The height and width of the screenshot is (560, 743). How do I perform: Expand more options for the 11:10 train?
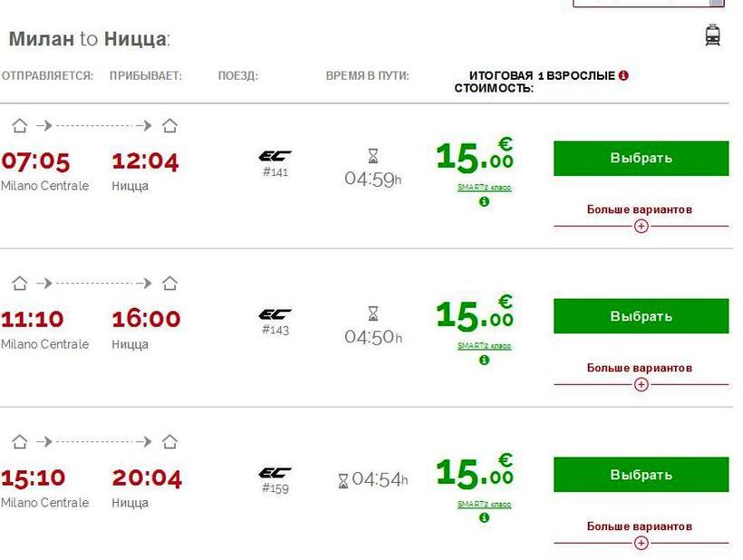click(642, 384)
